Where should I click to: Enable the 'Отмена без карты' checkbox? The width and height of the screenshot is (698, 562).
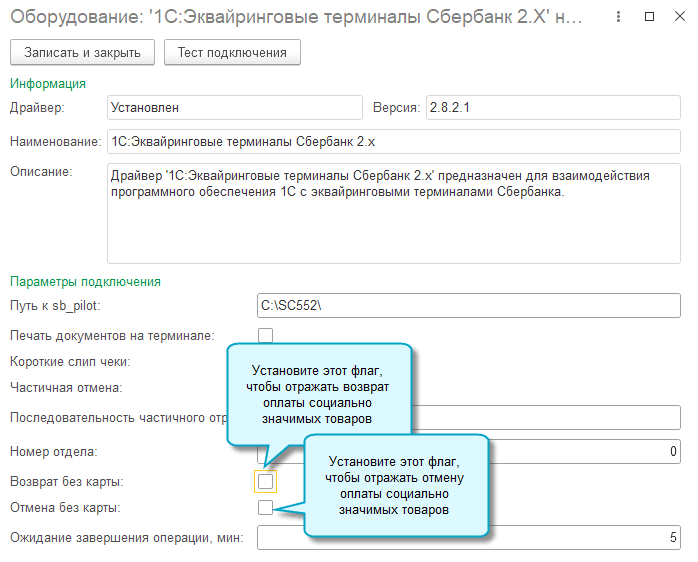265,507
